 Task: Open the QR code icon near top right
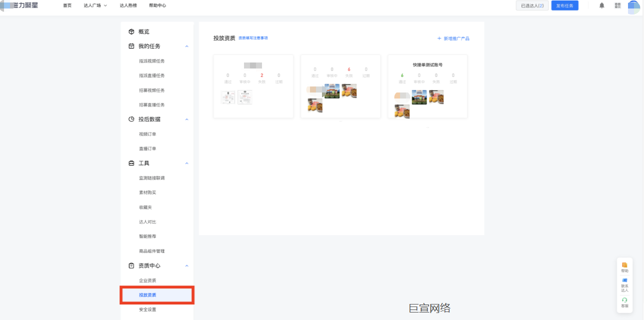click(617, 5)
